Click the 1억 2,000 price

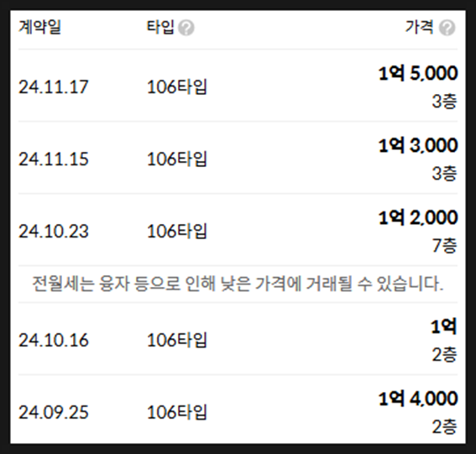tap(418, 218)
